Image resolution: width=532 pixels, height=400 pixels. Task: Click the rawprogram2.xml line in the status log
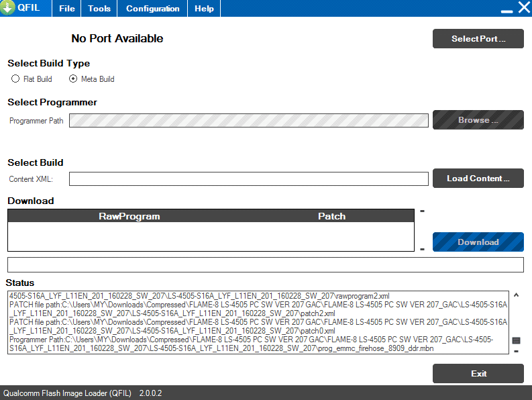(x=199, y=296)
